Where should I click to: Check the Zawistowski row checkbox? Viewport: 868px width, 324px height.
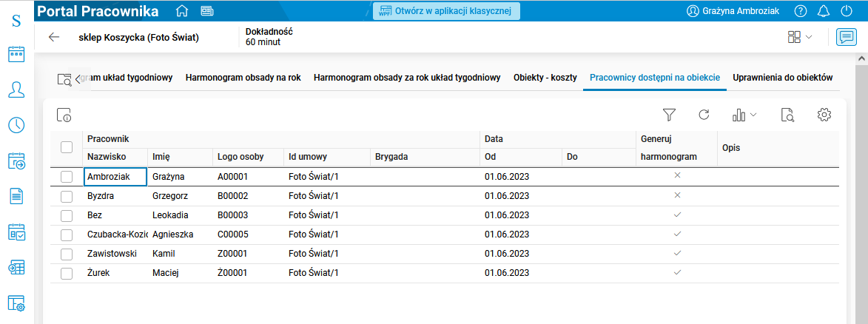[x=67, y=254]
